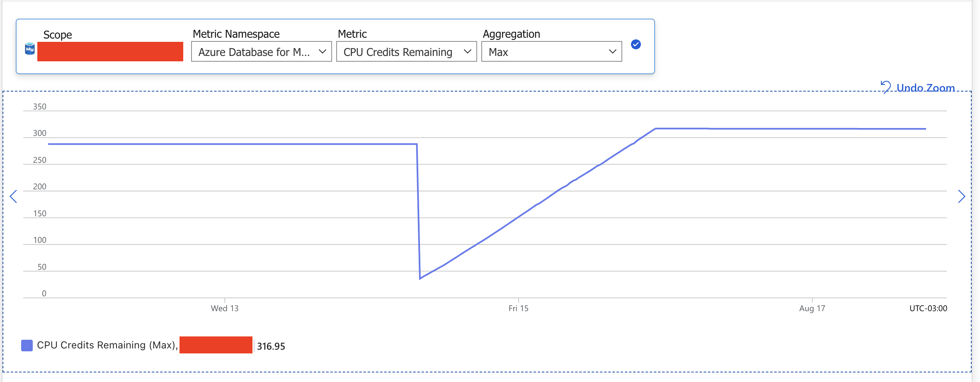Screen dimensions: 980x382
Task: Click the Undo Zoom link
Action: click(x=926, y=88)
